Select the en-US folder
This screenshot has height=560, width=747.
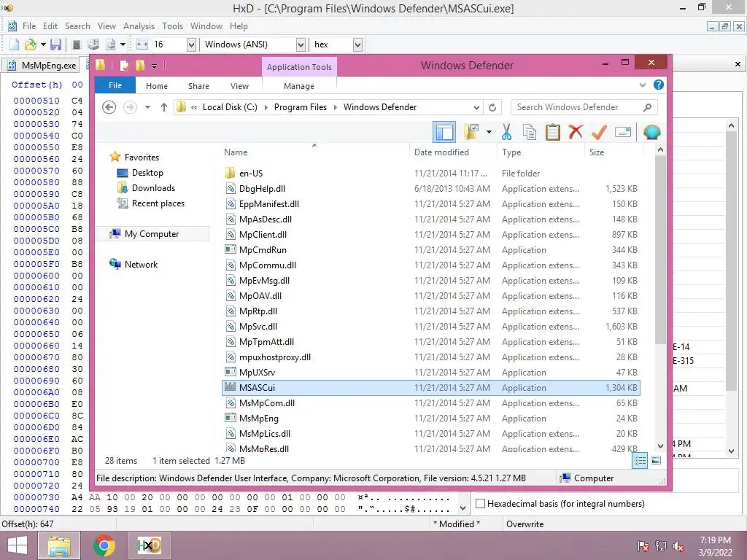click(432, 174)
